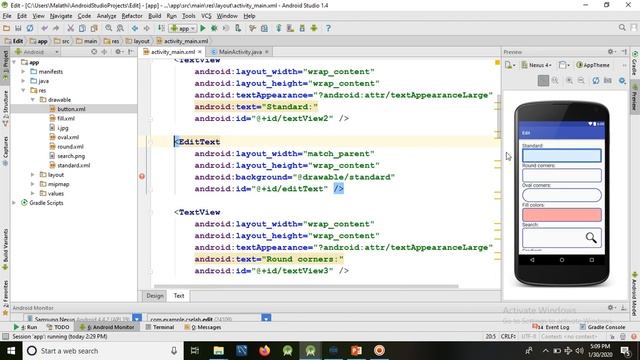
Task: Click the Synchronize toolbar icon
Action: pyautogui.click(x=30, y=28)
